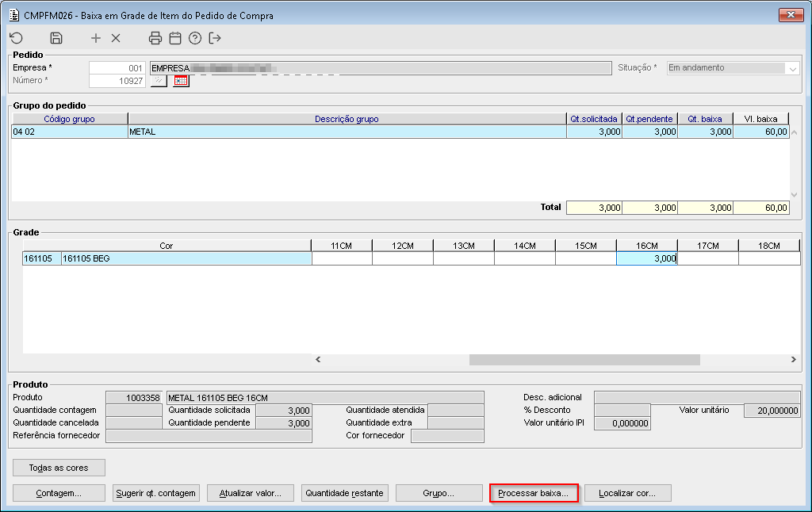Image resolution: width=812 pixels, height=512 pixels.
Task: Click the Contagem... button
Action: [x=59, y=493]
